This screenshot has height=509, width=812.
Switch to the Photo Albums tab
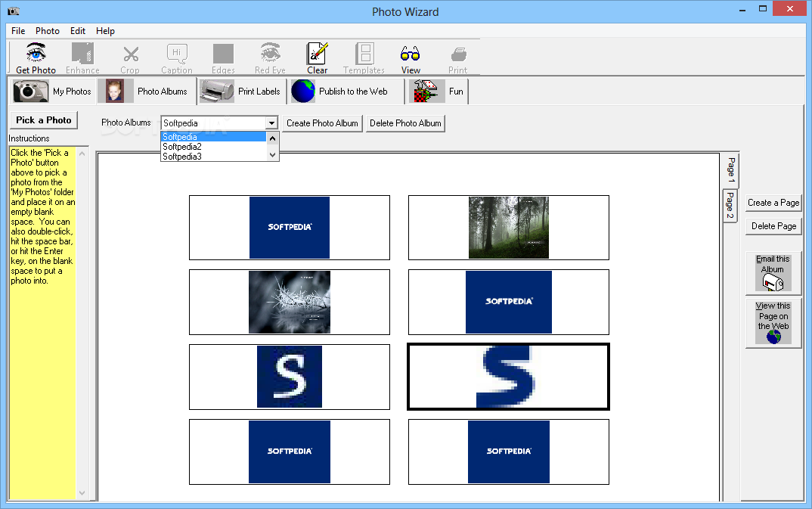pyautogui.click(x=147, y=91)
